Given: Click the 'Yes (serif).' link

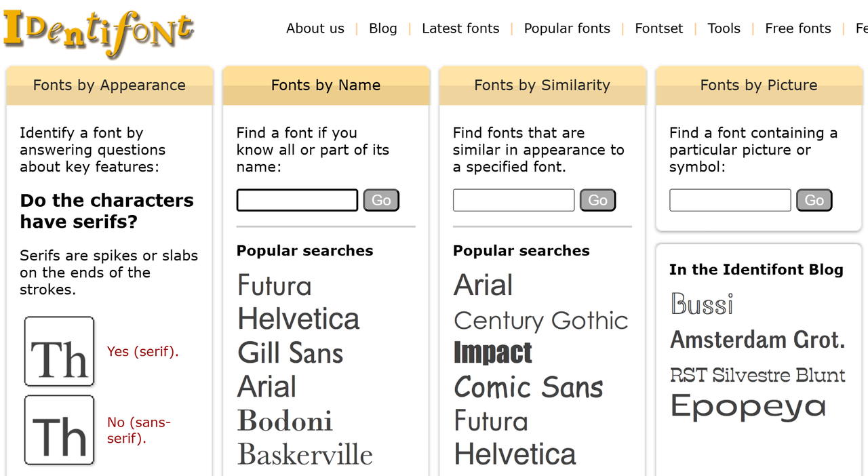Looking at the screenshot, I should pos(143,351).
